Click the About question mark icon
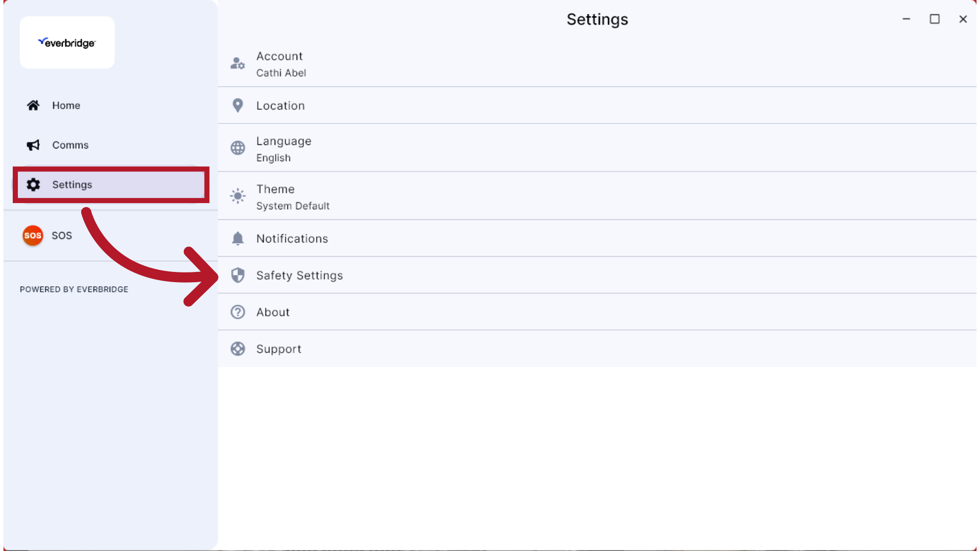 pos(237,312)
